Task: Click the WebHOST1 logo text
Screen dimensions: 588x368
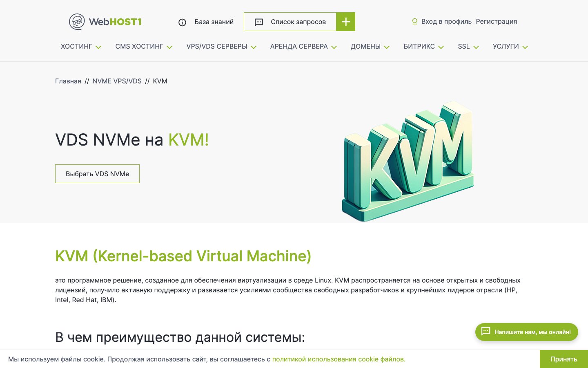Action: point(115,22)
